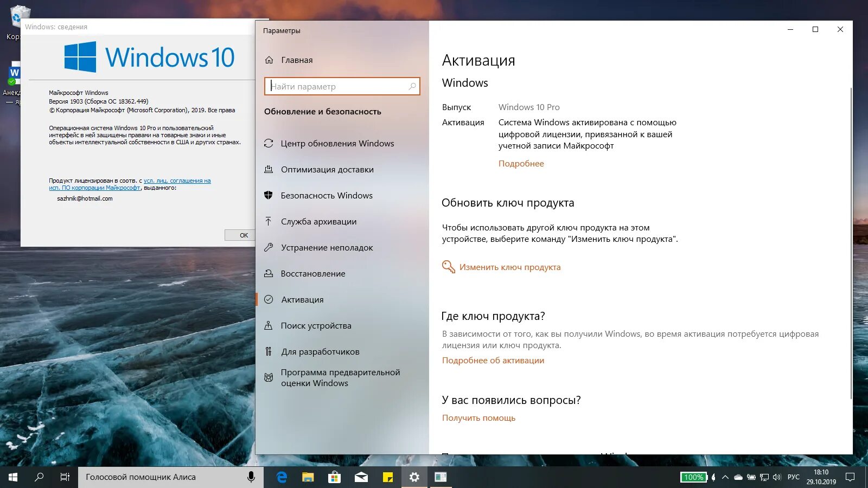Click Получить помощь link

pos(478,418)
